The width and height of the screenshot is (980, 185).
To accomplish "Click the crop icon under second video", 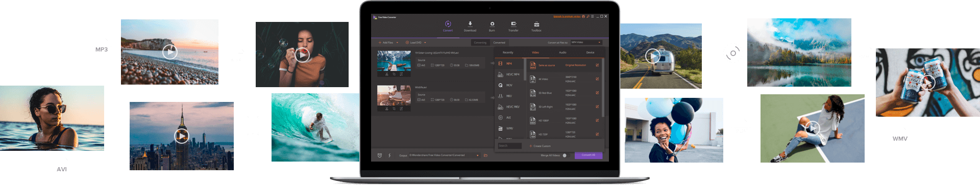I will [394, 109].
